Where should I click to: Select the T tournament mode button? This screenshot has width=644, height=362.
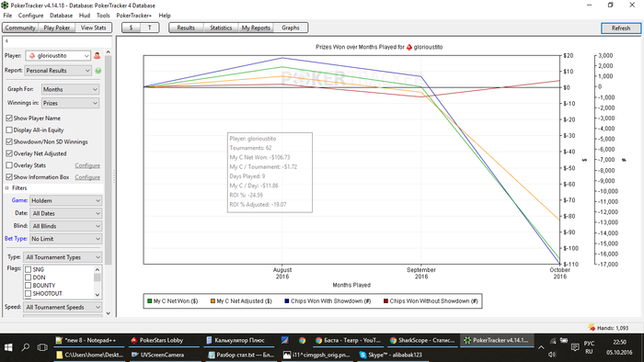[x=149, y=28]
